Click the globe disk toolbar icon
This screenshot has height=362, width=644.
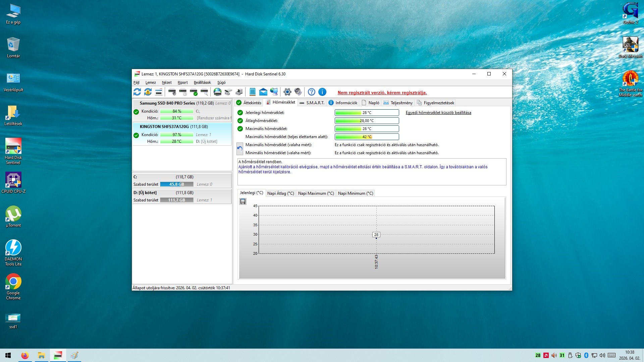[x=217, y=92]
